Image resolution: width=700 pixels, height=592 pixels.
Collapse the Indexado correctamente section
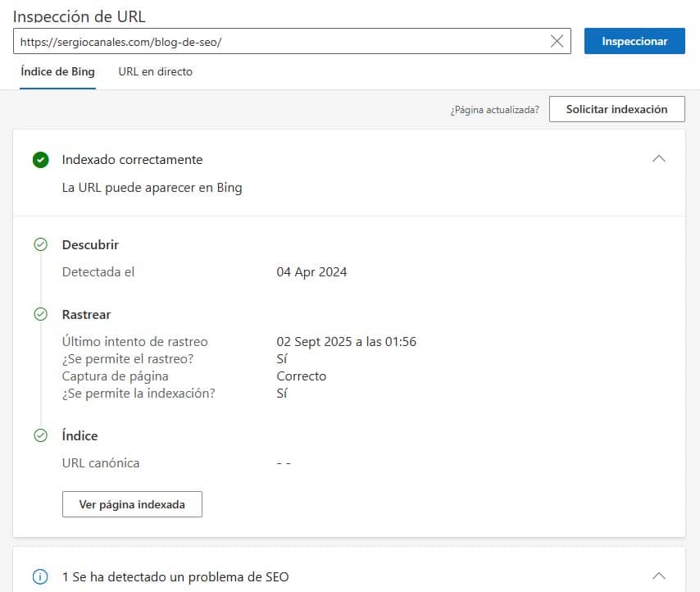click(x=659, y=158)
